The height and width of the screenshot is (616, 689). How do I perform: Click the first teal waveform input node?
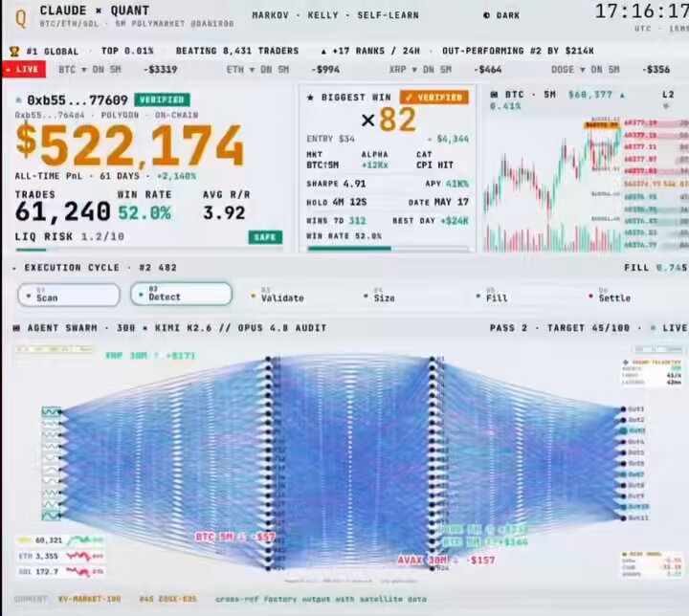52,411
